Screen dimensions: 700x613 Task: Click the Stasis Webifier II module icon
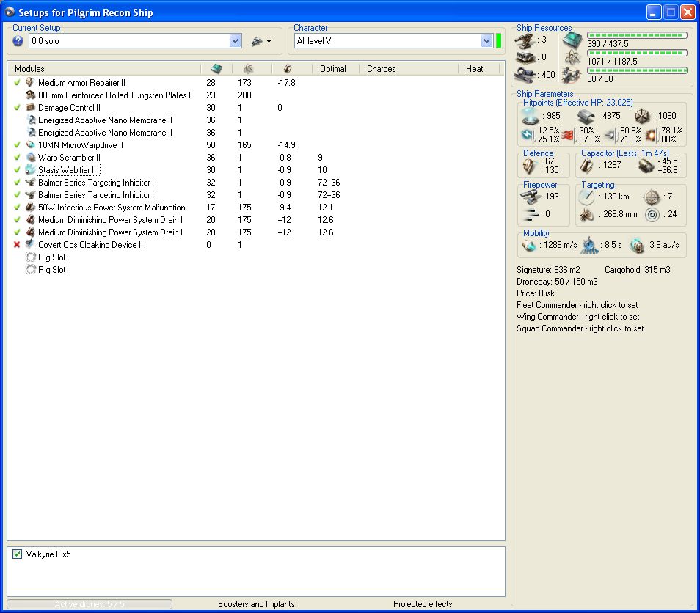pos(30,170)
